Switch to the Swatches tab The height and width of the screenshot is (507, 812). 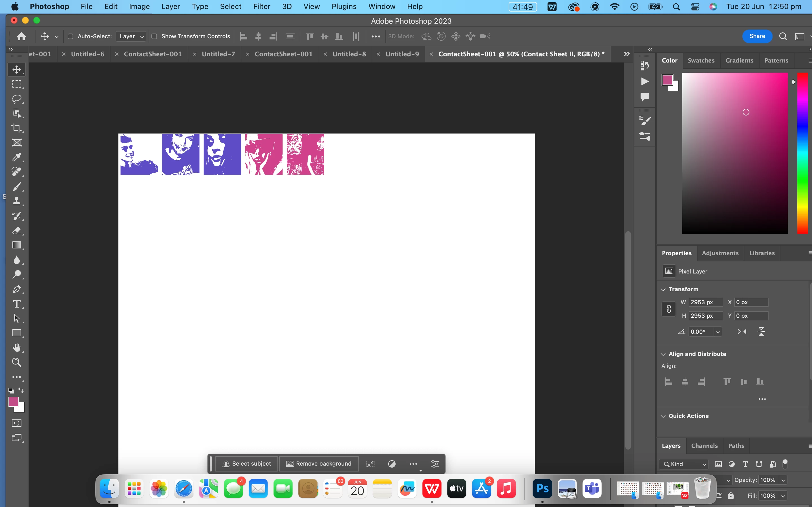(x=701, y=60)
